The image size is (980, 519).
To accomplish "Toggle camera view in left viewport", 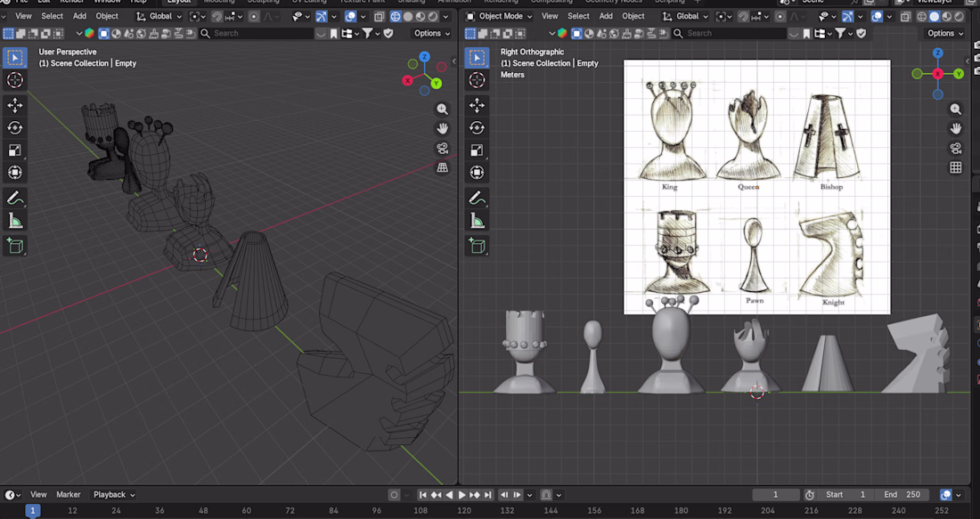I will tap(443, 148).
